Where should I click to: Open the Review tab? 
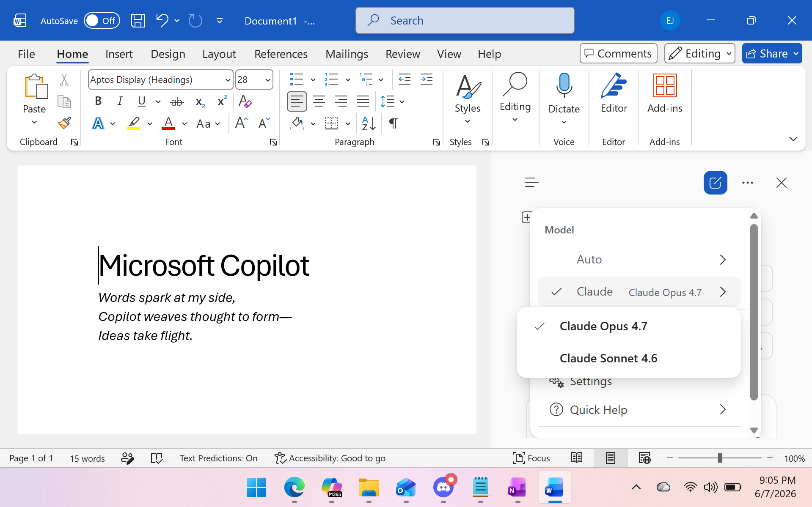pyautogui.click(x=403, y=54)
